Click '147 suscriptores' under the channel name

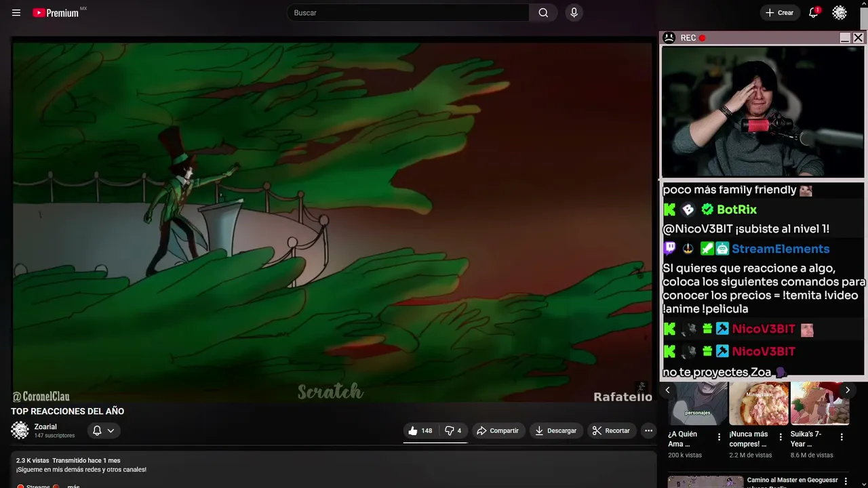click(x=54, y=436)
